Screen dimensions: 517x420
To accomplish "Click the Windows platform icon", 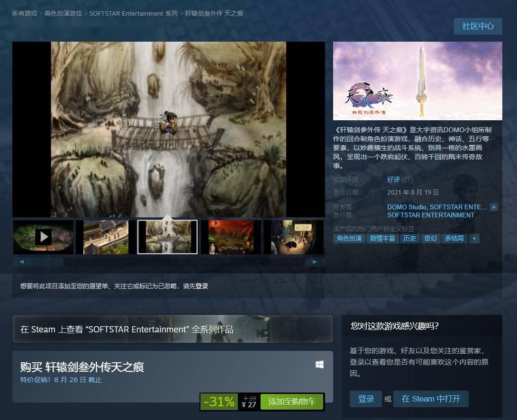I will [319, 364].
